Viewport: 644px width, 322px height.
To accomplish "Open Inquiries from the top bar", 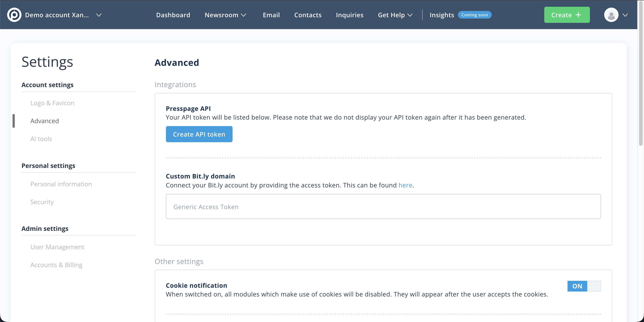I will pyautogui.click(x=350, y=15).
